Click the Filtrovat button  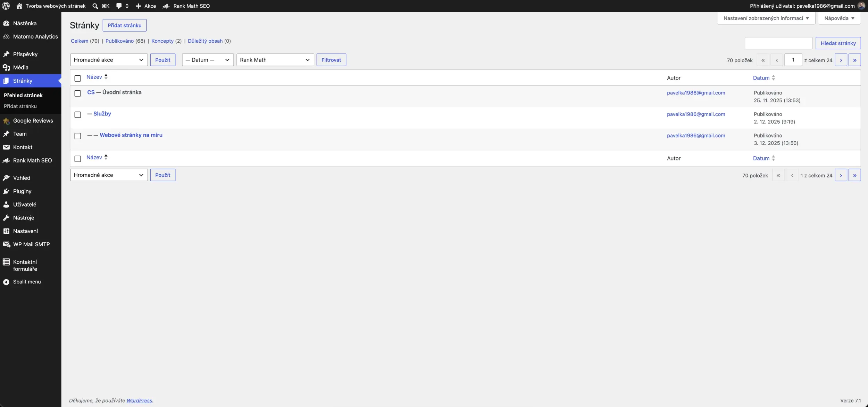tap(331, 60)
